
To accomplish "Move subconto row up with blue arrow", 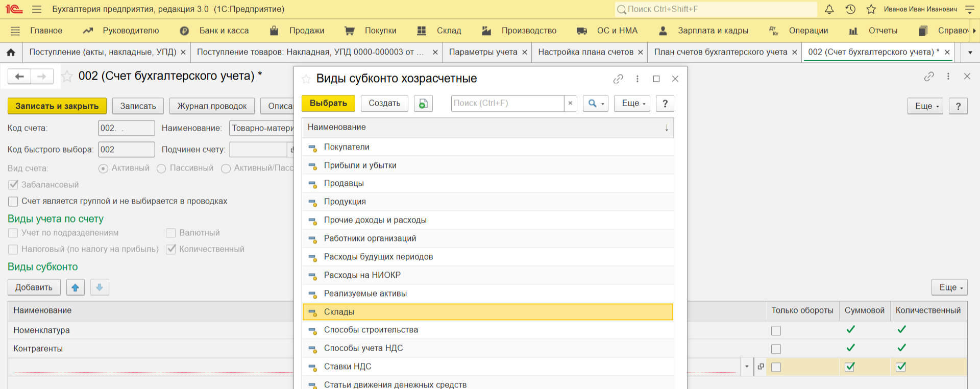I will click(75, 287).
